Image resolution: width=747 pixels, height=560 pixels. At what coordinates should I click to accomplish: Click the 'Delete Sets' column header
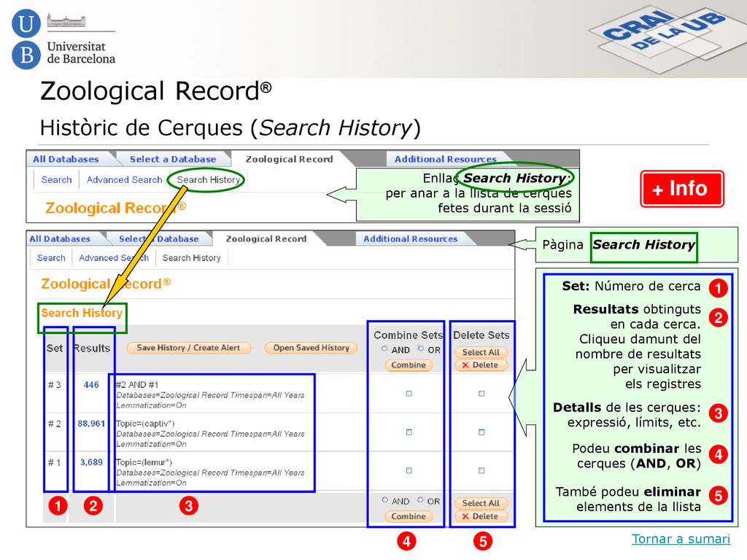point(481,335)
